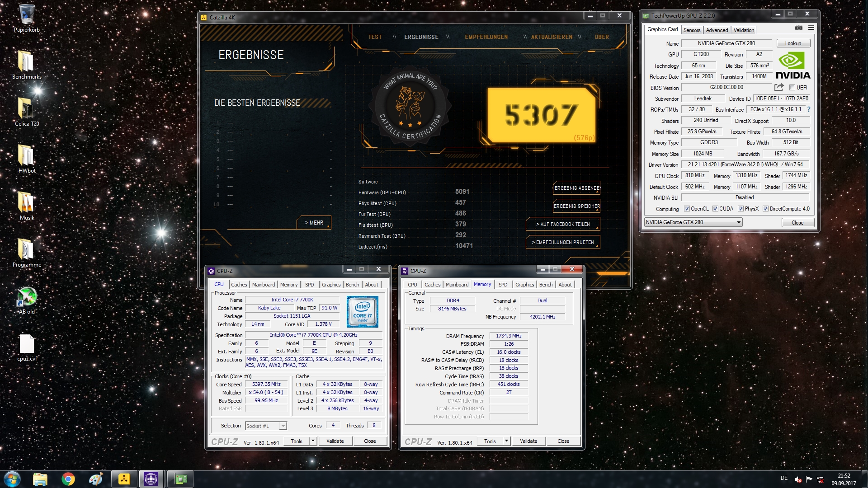868x488 pixels.
Task: Click the muted volume tray icon
Action: tap(798, 479)
